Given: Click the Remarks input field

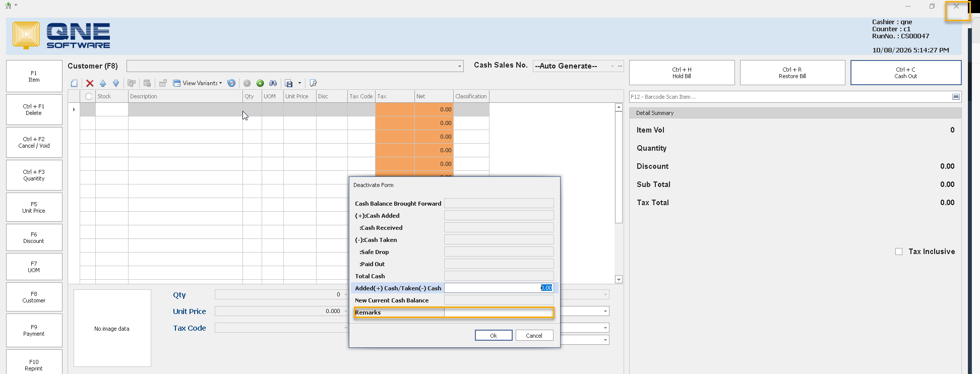Looking at the screenshot, I should [499, 313].
